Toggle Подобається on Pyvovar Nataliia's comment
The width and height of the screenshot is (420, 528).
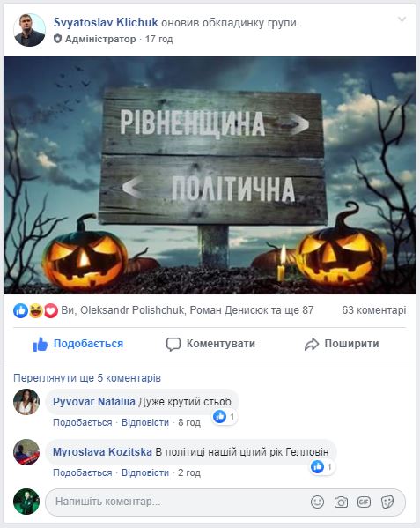coord(83,422)
